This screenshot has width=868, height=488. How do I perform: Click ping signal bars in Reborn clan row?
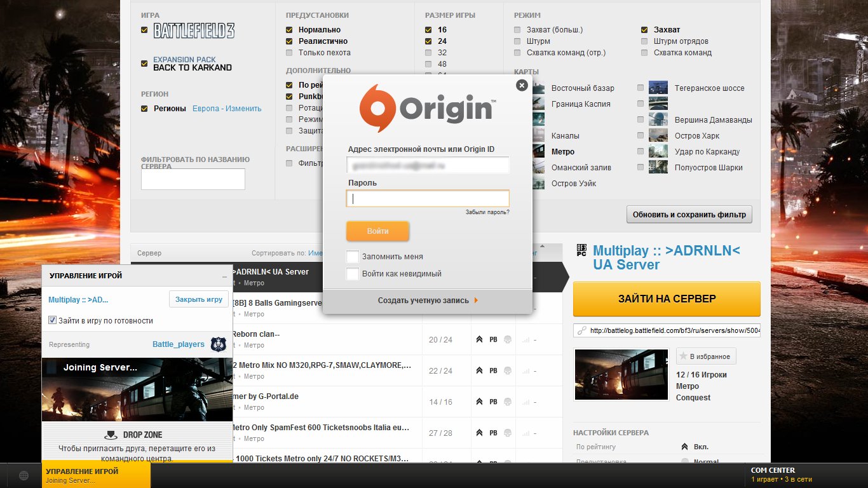[526, 340]
